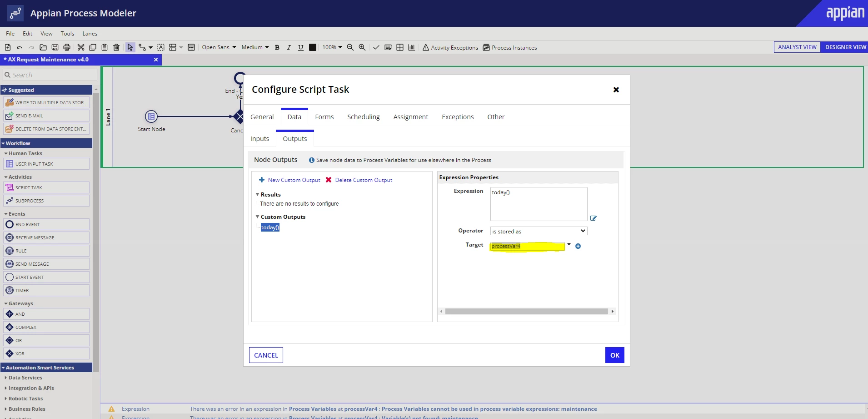
Task: Open the black font color swatch
Action: pos(313,47)
